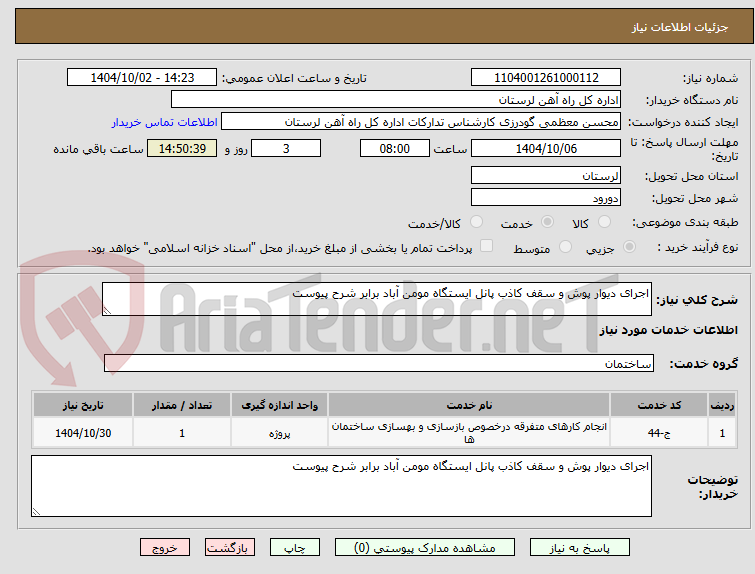Image resolution: width=755 pixels, height=574 pixels.
Task: Click the need date cell 1404/10/30
Action: (83, 433)
